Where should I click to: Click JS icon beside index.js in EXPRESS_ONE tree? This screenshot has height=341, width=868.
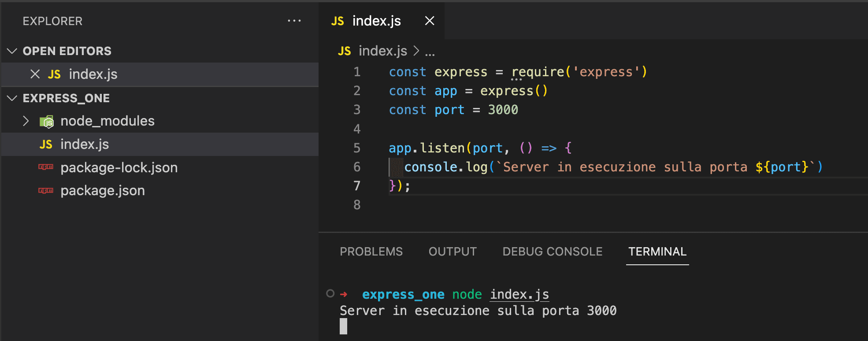coord(46,145)
